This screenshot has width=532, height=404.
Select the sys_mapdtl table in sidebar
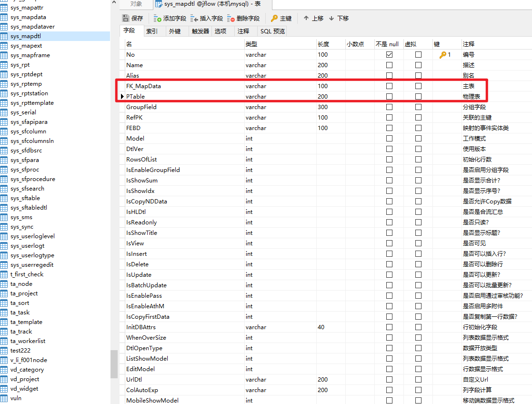(x=55, y=36)
